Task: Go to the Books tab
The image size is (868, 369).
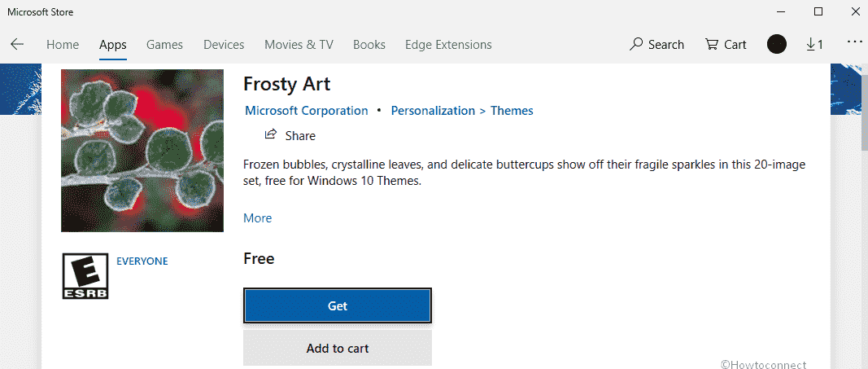Action: (369, 45)
